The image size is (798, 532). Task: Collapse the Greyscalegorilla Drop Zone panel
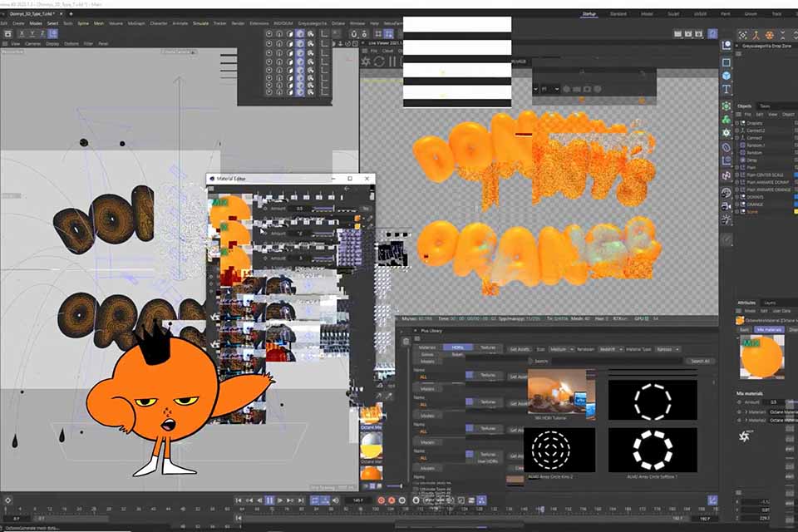(737, 46)
